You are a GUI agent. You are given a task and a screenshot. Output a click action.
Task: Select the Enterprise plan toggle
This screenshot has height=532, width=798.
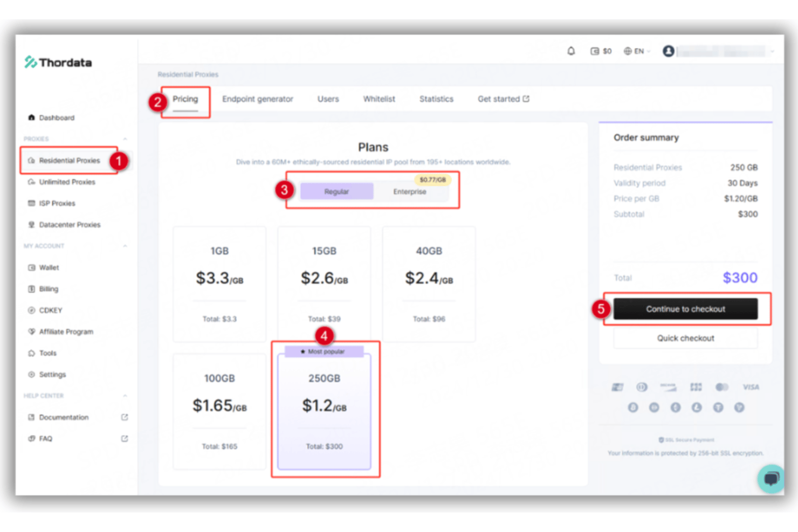(x=410, y=191)
